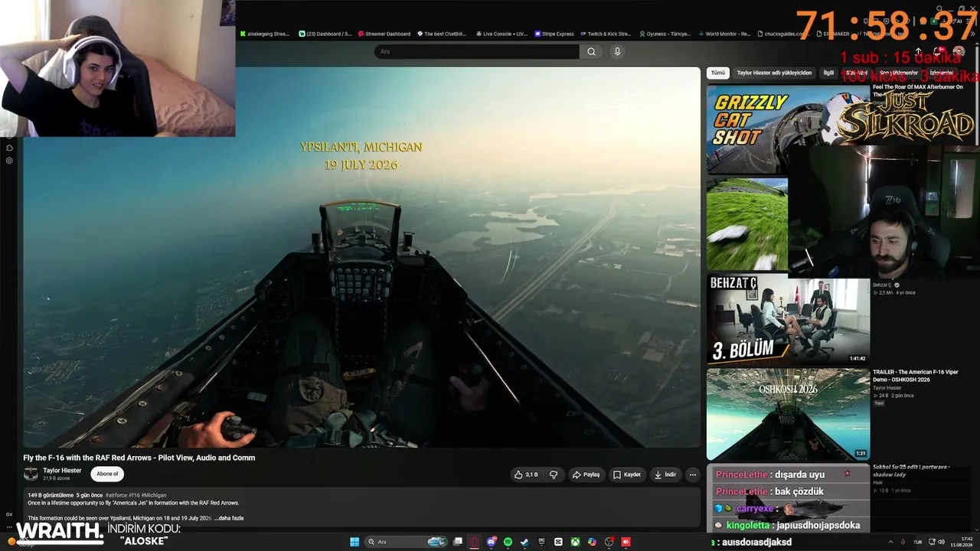This screenshot has width=980, height=551.
Task: Open the Behzat Ç. 3. Bölüm thumbnail
Action: pyautogui.click(x=788, y=321)
